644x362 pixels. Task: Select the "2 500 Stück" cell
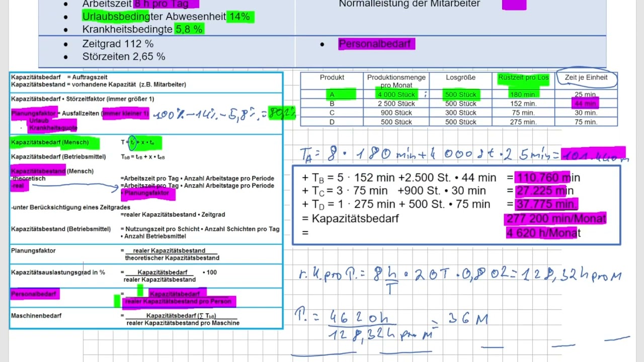(396, 104)
